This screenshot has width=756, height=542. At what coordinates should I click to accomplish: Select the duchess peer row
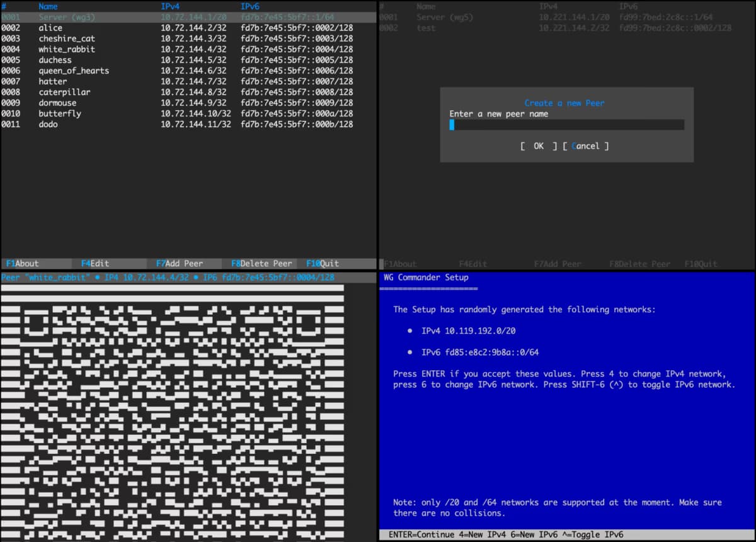pos(188,60)
